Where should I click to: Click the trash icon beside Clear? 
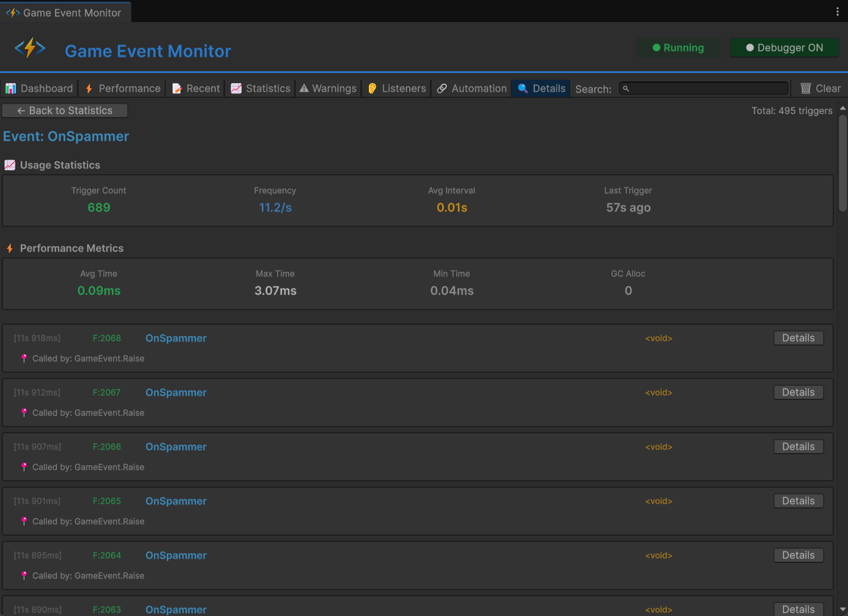(x=806, y=88)
